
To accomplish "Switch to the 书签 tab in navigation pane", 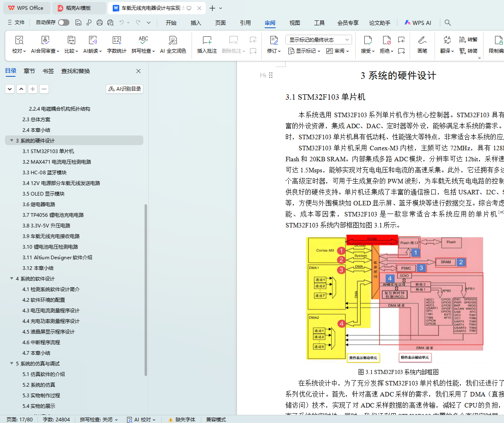I will 48,71.
